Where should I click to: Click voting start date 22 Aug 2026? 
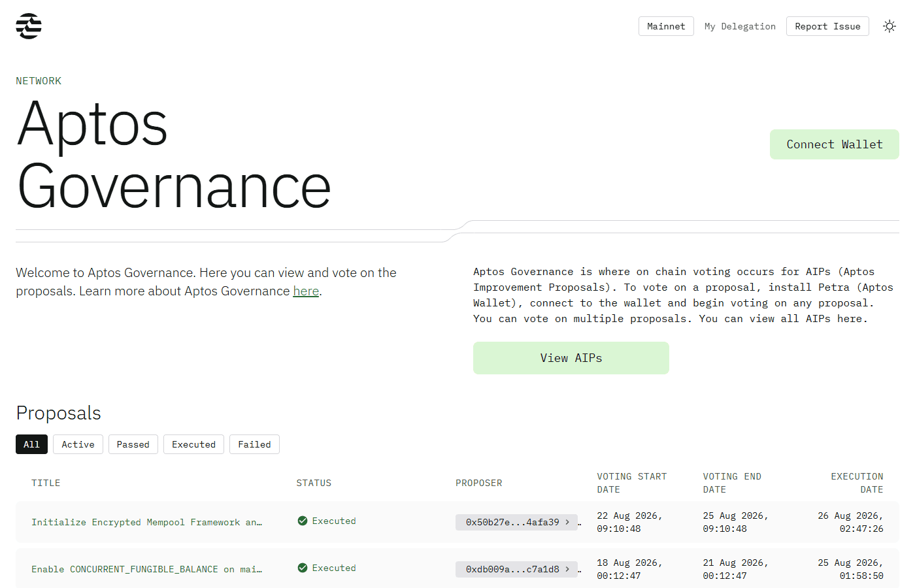coord(629,522)
